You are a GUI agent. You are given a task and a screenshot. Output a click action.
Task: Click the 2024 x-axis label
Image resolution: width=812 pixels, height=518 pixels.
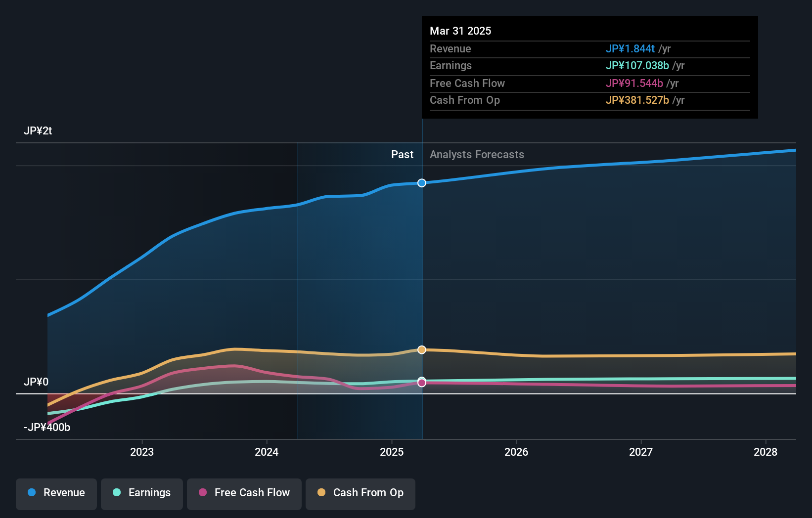[267, 452]
